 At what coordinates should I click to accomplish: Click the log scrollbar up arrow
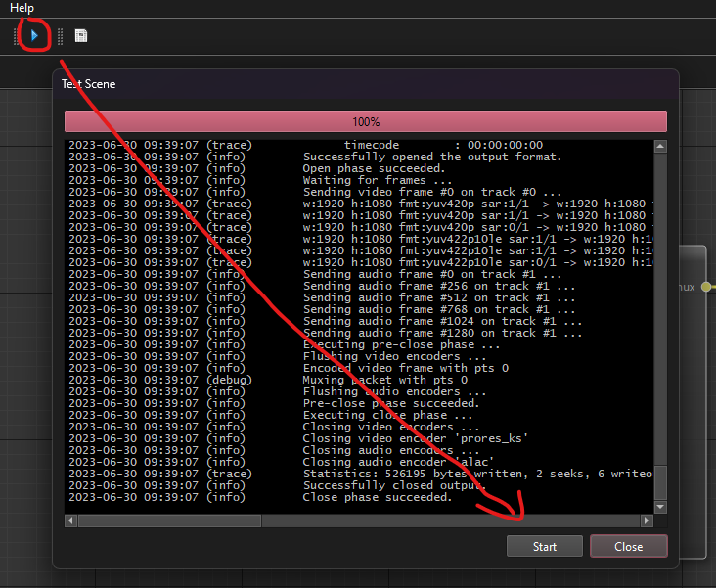click(x=660, y=147)
